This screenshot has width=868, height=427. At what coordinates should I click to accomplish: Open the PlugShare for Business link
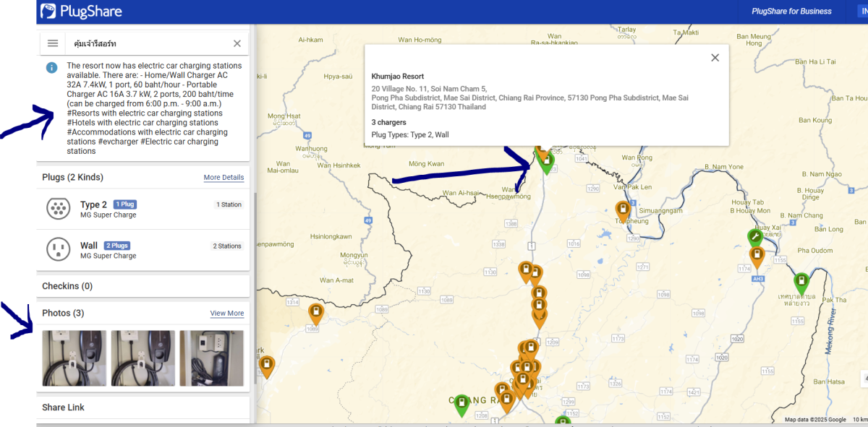click(791, 12)
